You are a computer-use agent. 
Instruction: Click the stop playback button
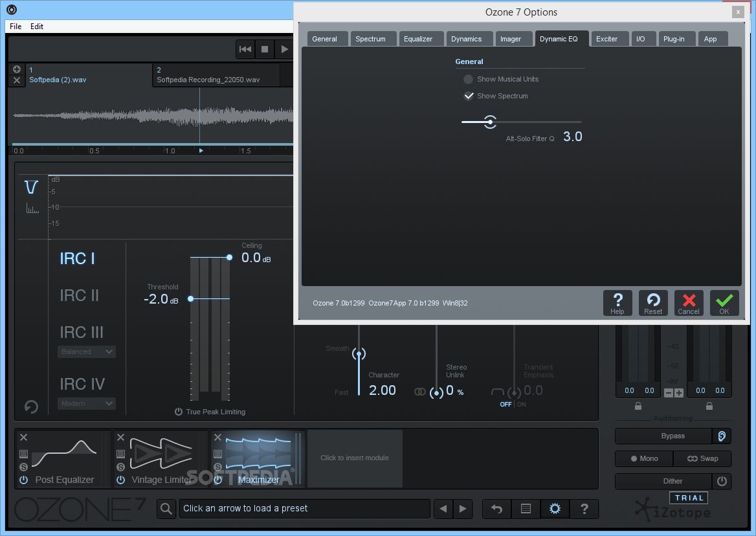(265, 49)
